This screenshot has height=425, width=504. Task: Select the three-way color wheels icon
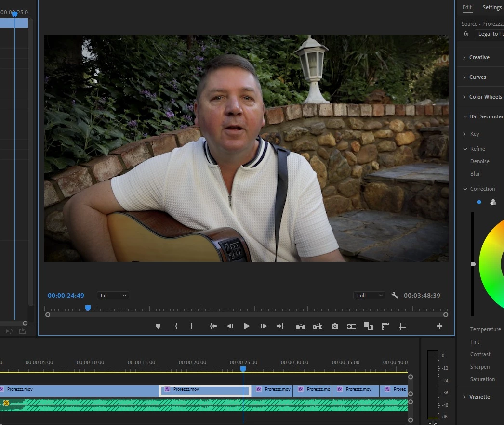493,202
